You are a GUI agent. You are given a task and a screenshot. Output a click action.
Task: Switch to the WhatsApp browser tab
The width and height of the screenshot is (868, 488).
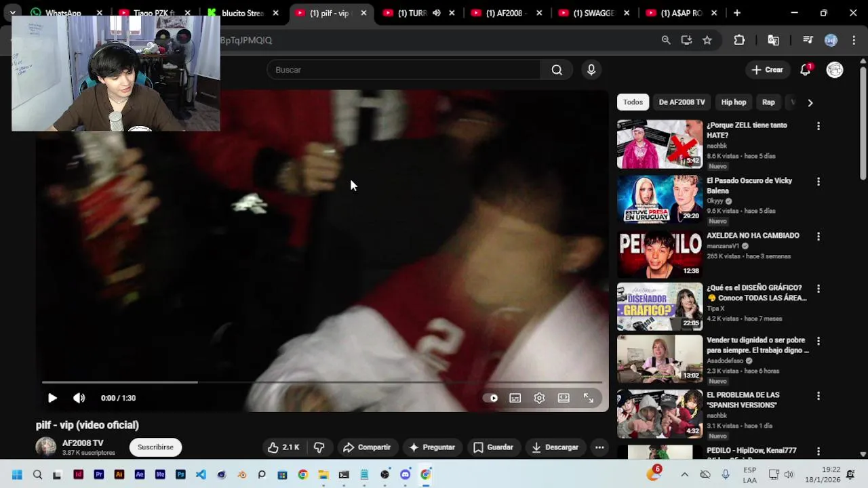[x=63, y=13]
